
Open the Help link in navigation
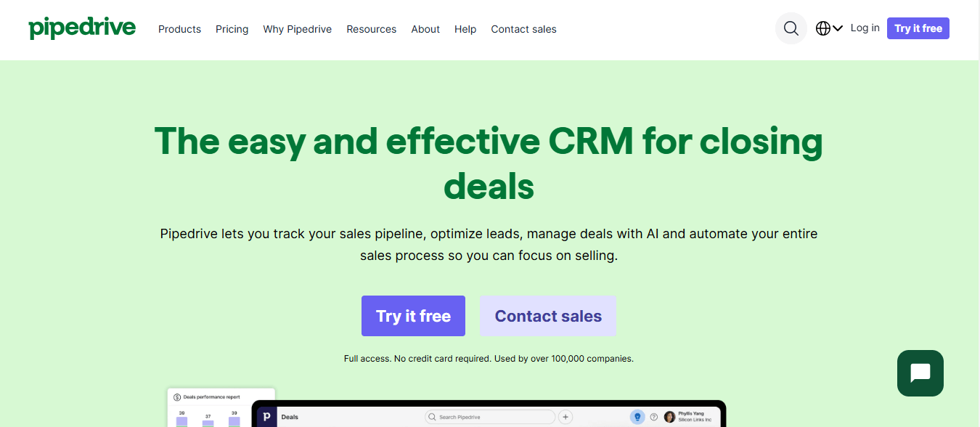(465, 29)
